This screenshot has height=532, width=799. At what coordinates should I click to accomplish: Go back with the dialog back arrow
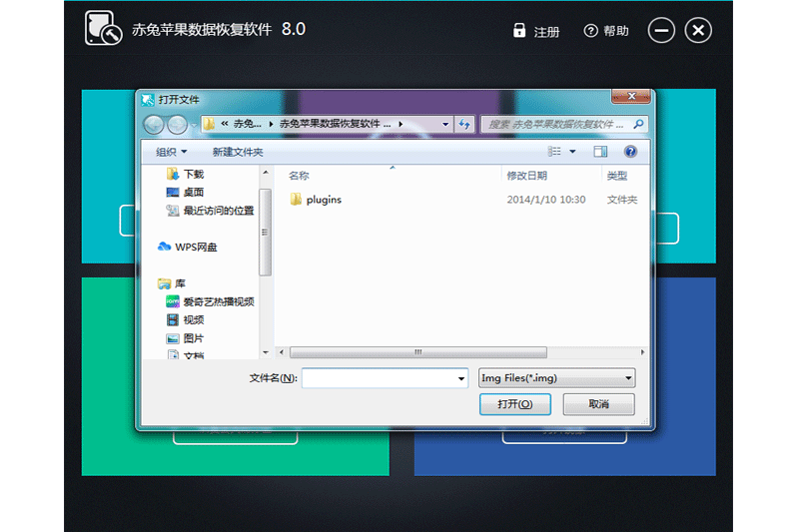tap(154, 124)
